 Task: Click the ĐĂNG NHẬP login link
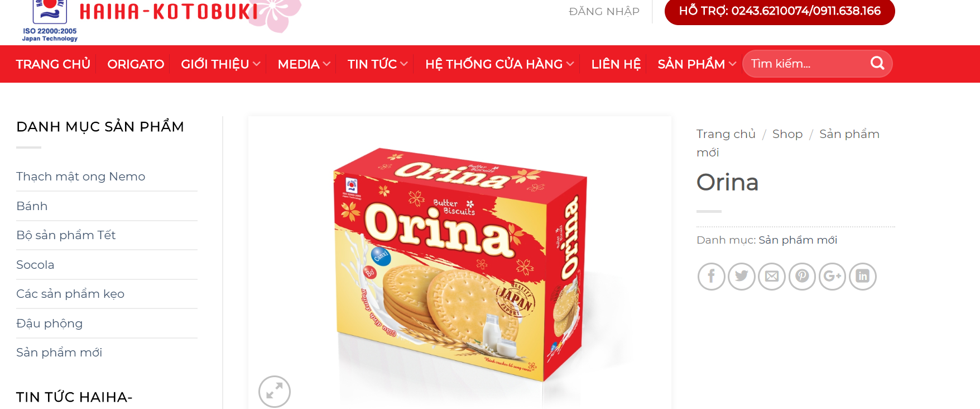604,11
